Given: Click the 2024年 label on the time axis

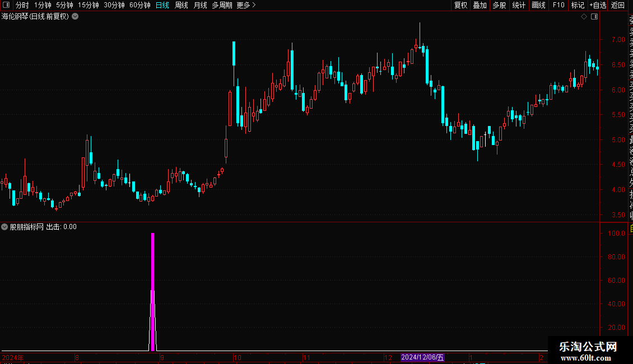Looking at the screenshot, I should 13,357.
